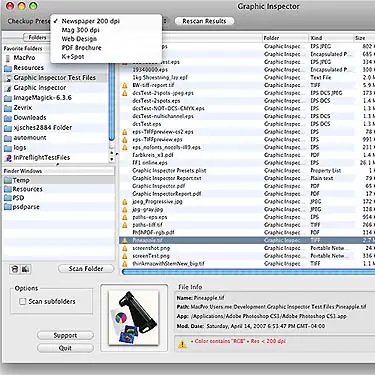Click the warning icon beside jpg-gray.jpg

pyautogui.click(x=125, y=210)
